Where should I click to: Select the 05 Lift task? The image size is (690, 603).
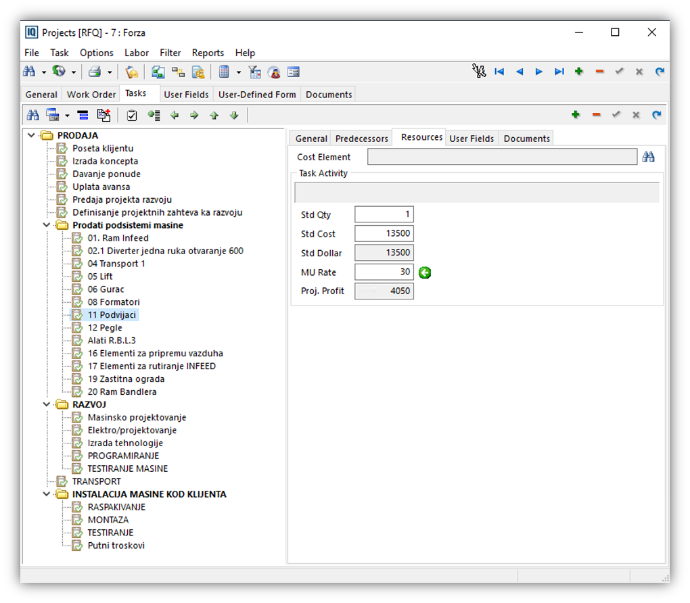pyautogui.click(x=100, y=276)
